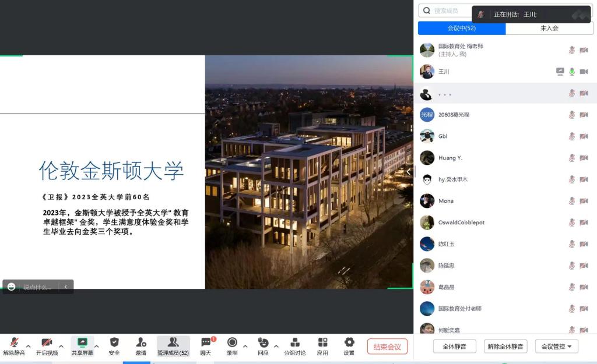Select member name 葛晶晶

click(446, 287)
